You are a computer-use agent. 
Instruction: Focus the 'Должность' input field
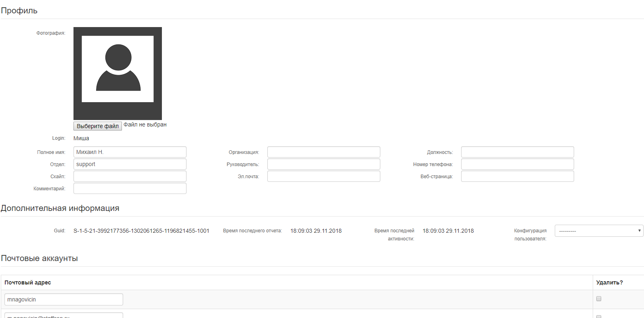[x=518, y=152]
